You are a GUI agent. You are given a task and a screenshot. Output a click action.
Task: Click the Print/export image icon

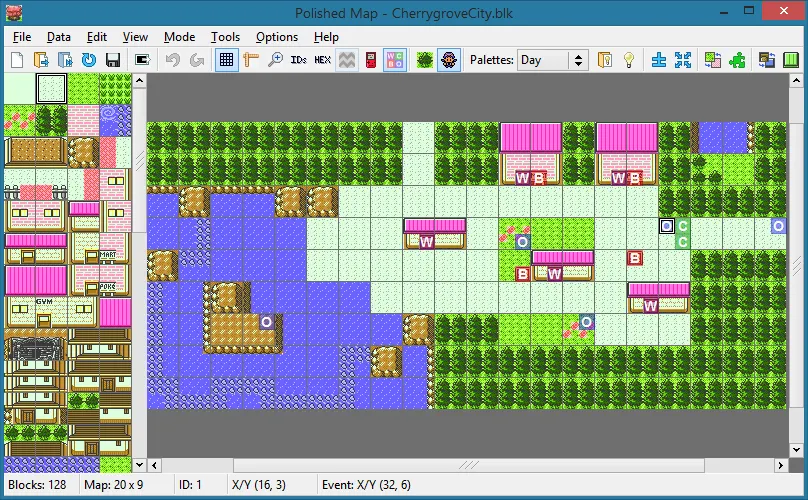click(142, 60)
